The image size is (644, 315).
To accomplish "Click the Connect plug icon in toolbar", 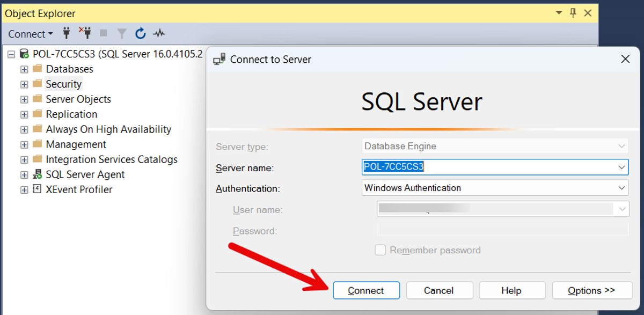I will point(67,33).
